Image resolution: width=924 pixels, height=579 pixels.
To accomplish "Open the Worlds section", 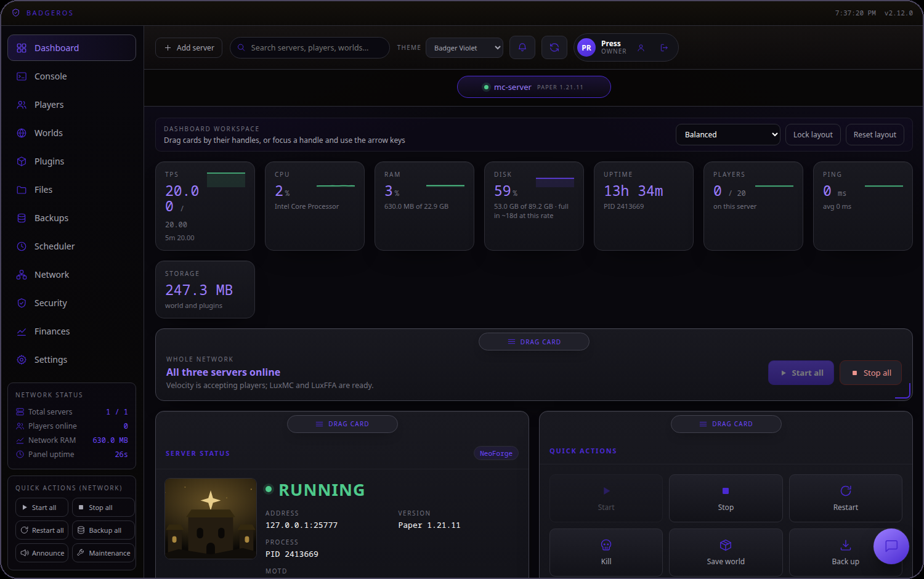I will 71,133.
